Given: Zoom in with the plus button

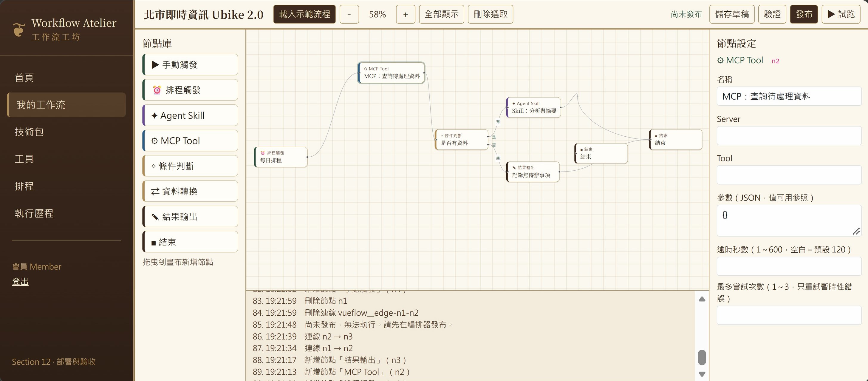Looking at the screenshot, I should pyautogui.click(x=405, y=14).
